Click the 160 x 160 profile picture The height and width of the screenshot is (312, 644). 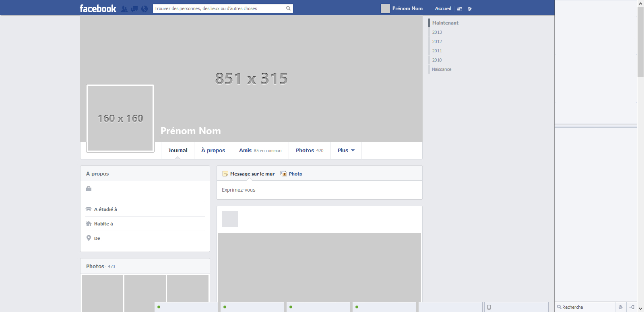[x=120, y=118]
